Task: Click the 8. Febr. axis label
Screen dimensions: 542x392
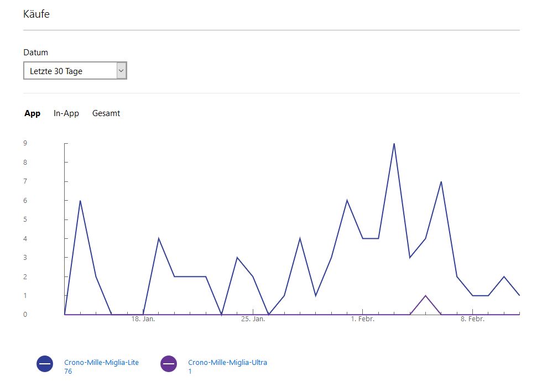Action: click(x=472, y=319)
